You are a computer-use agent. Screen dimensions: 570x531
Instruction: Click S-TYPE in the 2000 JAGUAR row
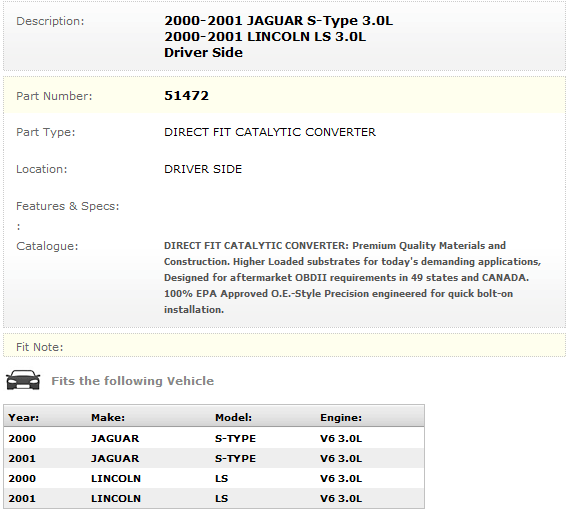pyautogui.click(x=235, y=438)
